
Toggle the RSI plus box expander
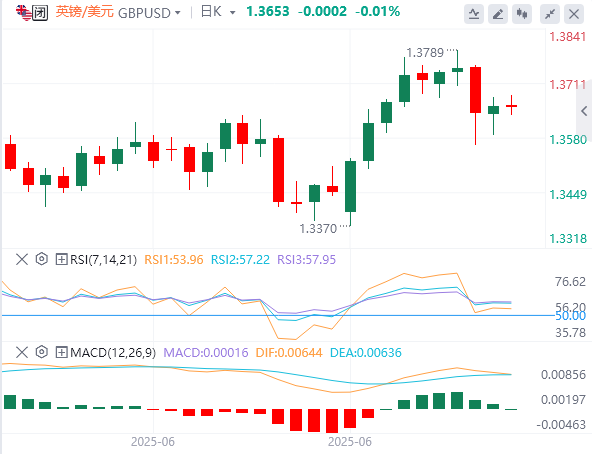[62, 259]
